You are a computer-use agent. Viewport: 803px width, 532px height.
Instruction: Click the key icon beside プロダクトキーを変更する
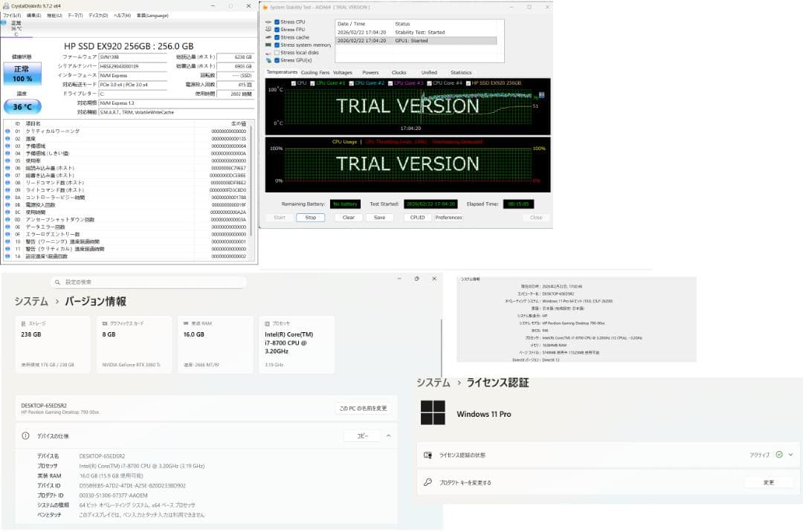428,482
